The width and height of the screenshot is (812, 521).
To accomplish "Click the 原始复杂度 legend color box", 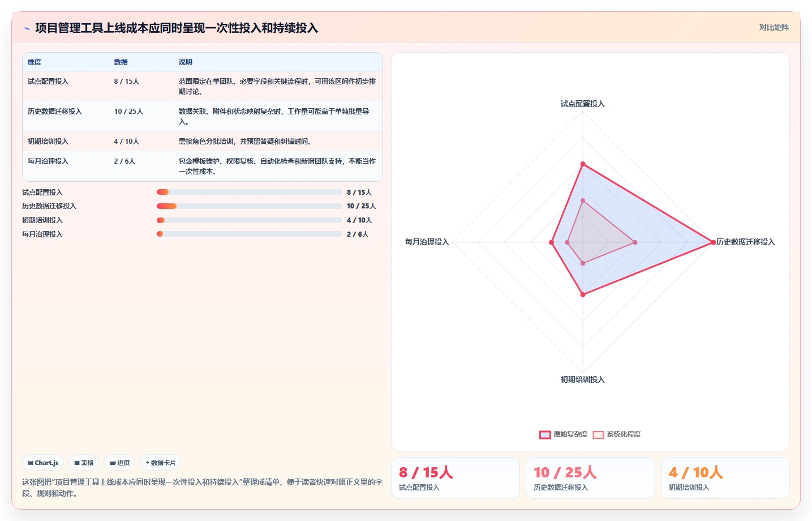I will pos(545,435).
